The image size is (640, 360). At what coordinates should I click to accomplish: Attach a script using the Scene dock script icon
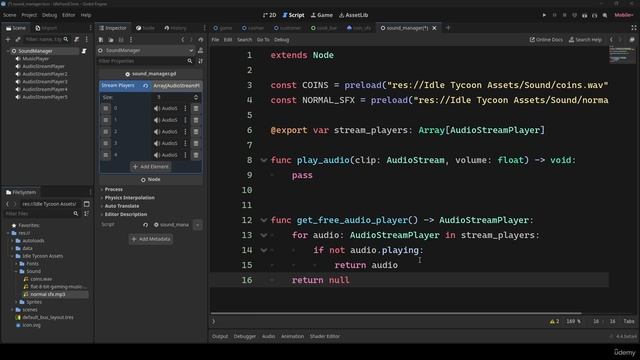[77, 40]
